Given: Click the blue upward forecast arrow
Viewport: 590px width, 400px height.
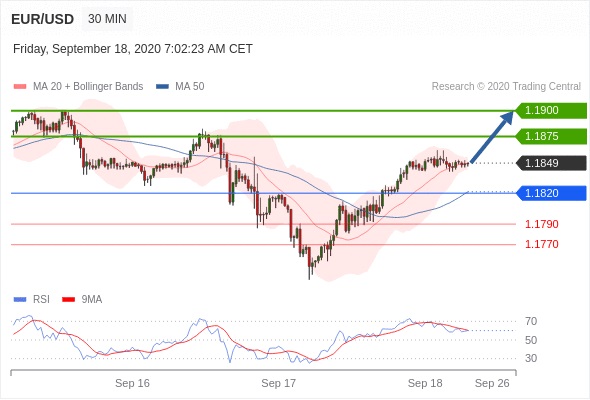Looking at the screenshot, I should (x=492, y=137).
